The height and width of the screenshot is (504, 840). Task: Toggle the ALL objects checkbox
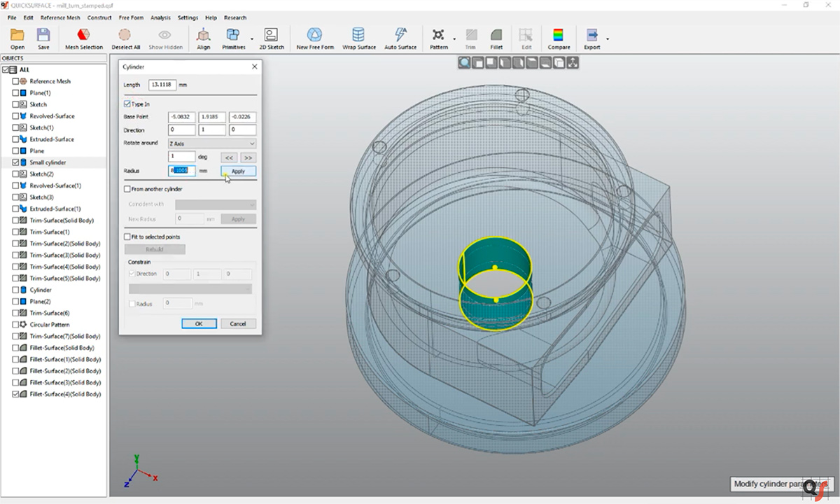(6, 70)
